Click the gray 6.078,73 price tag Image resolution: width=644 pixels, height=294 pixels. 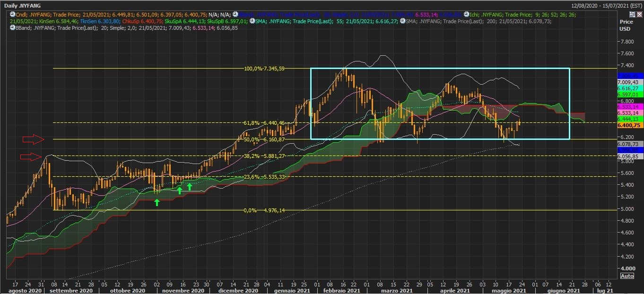click(630, 144)
